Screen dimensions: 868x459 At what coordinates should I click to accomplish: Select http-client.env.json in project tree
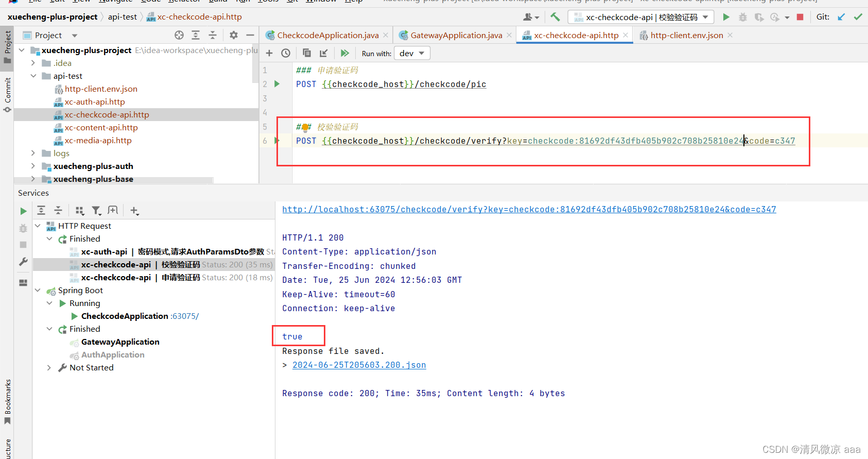point(101,89)
